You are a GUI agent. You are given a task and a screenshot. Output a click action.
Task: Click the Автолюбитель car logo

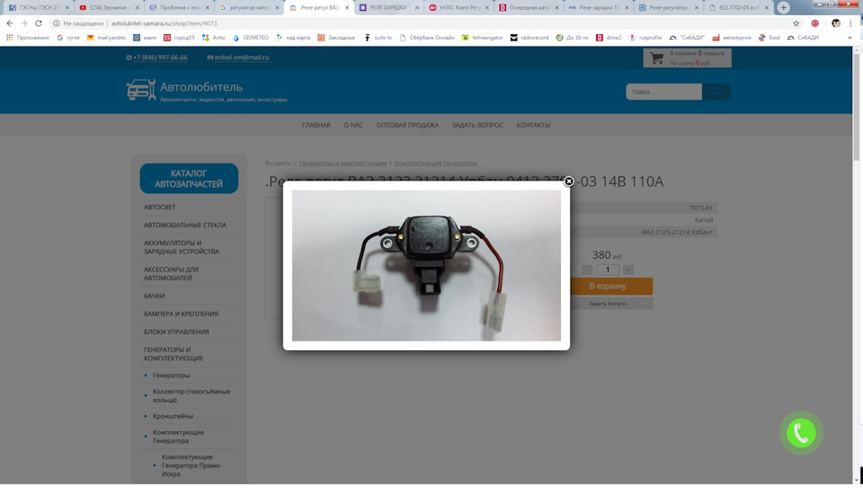click(141, 90)
